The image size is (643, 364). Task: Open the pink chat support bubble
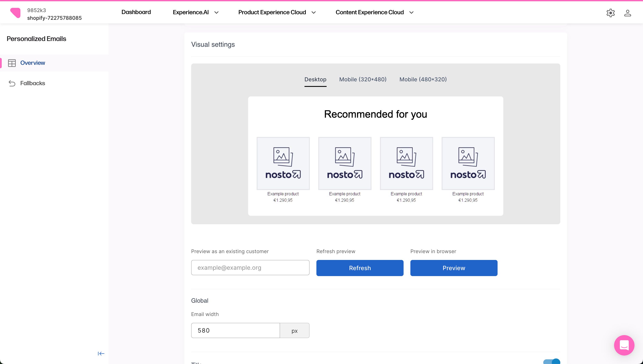(x=624, y=345)
